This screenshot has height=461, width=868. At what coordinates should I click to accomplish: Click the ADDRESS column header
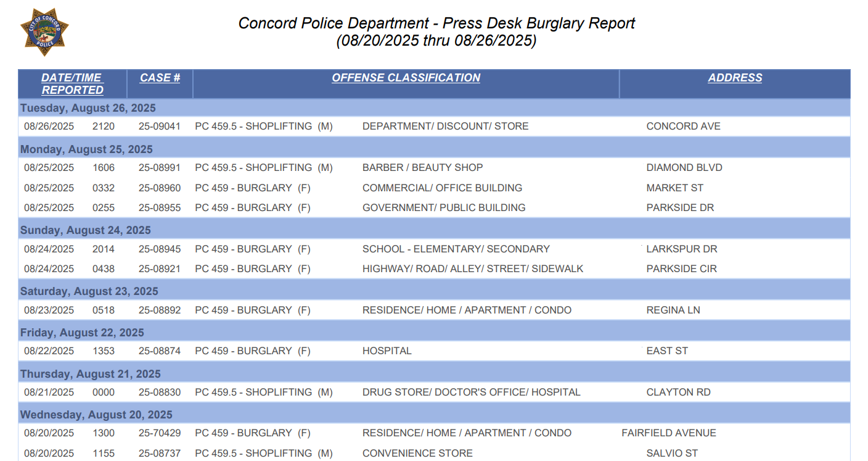[x=735, y=78]
